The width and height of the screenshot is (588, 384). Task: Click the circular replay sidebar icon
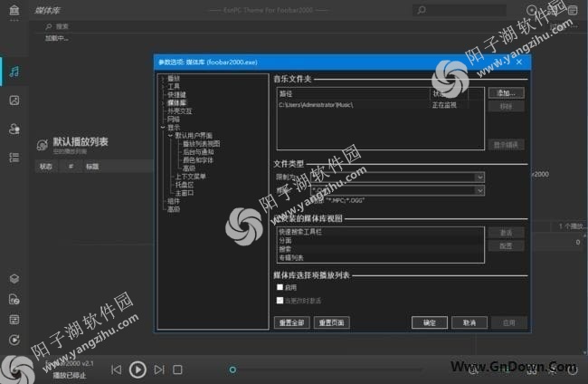tap(14, 340)
